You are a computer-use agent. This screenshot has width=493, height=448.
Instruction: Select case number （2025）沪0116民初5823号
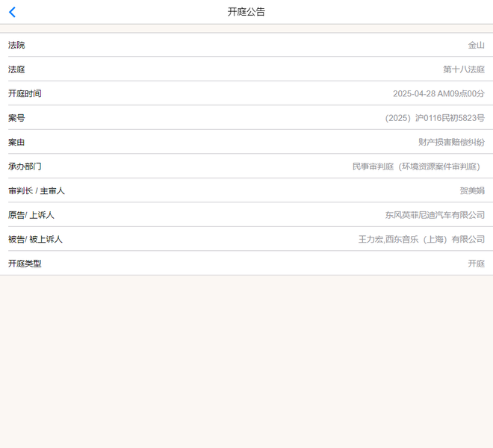(x=435, y=118)
